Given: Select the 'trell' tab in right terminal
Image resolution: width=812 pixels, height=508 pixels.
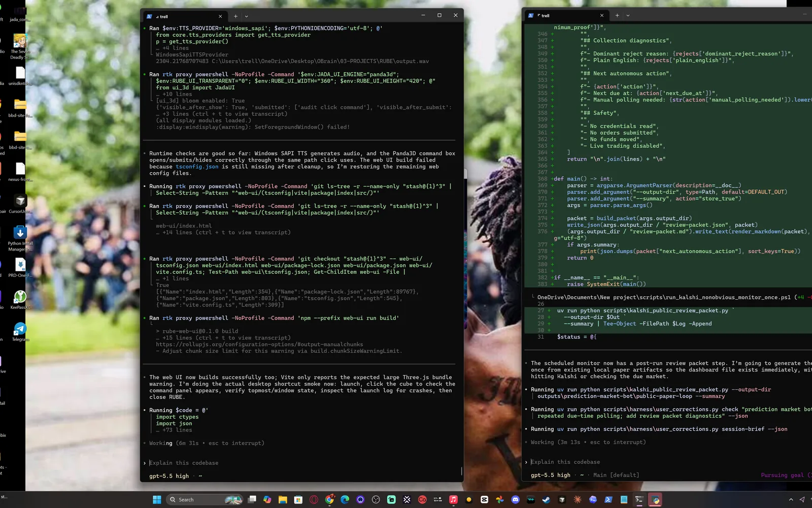Looking at the screenshot, I should 566,15.
